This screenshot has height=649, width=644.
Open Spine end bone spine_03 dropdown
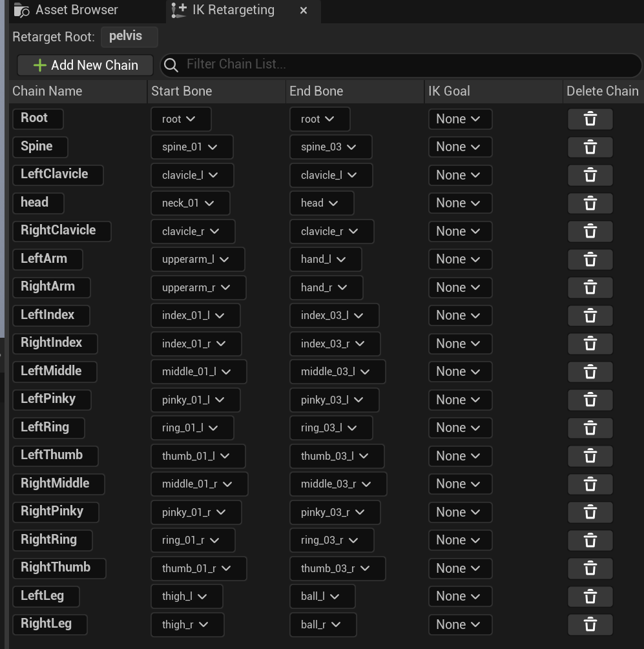[x=331, y=147]
